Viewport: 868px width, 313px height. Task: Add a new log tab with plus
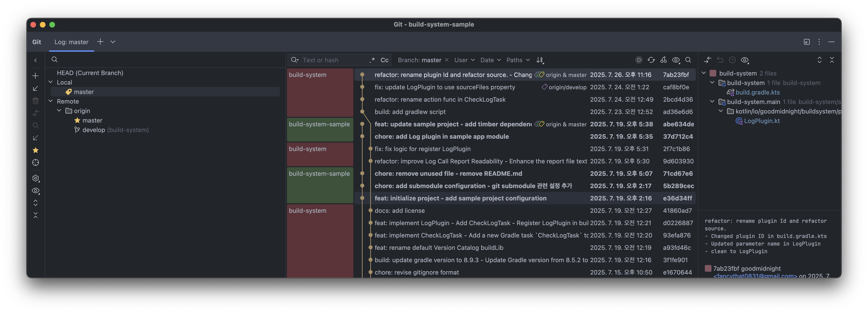100,42
